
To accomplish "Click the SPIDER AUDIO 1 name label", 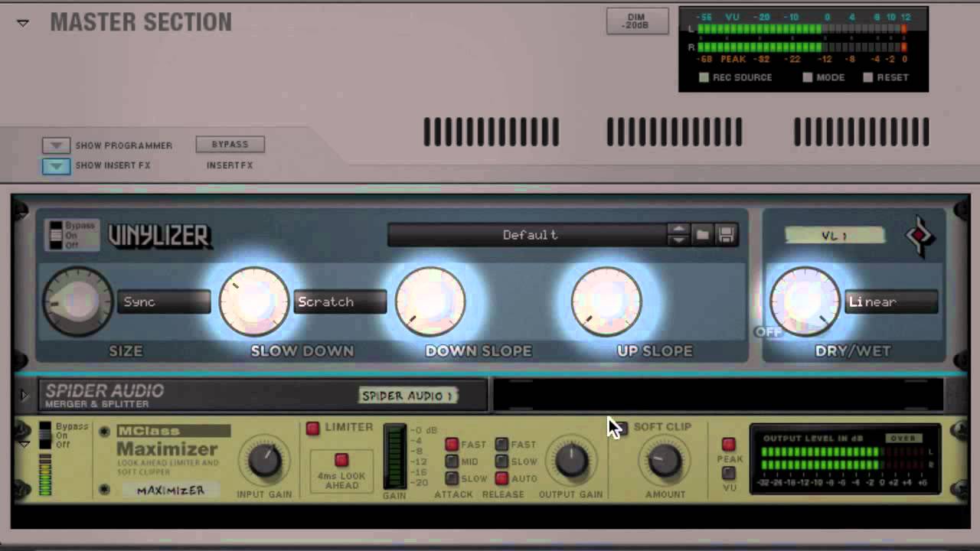I will (x=408, y=396).
